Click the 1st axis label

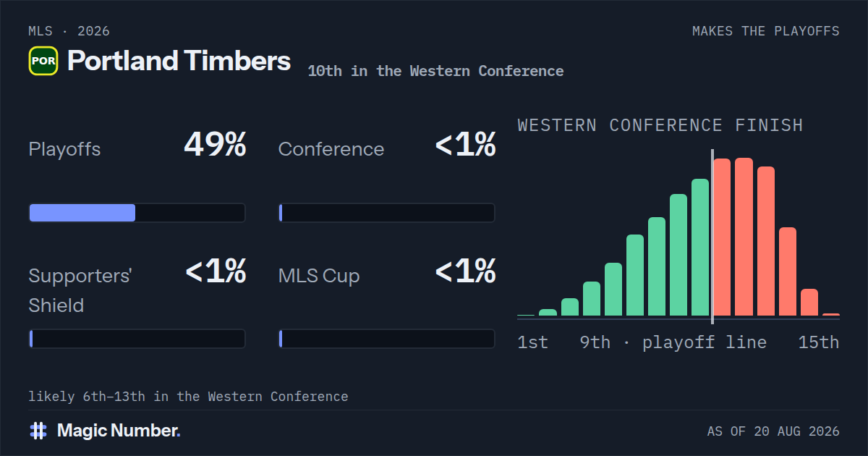tap(533, 342)
